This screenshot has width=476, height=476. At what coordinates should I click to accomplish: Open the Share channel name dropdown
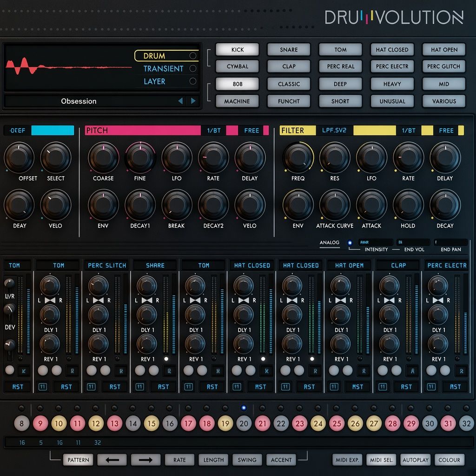point(155,265)
